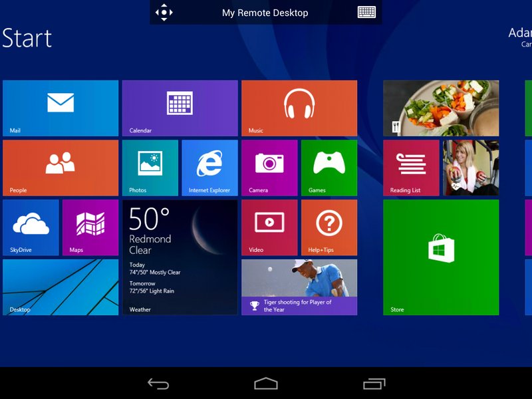Viewport: 532px width, 399px height.
Task: Open the Video tile
Action: (269, 227)
